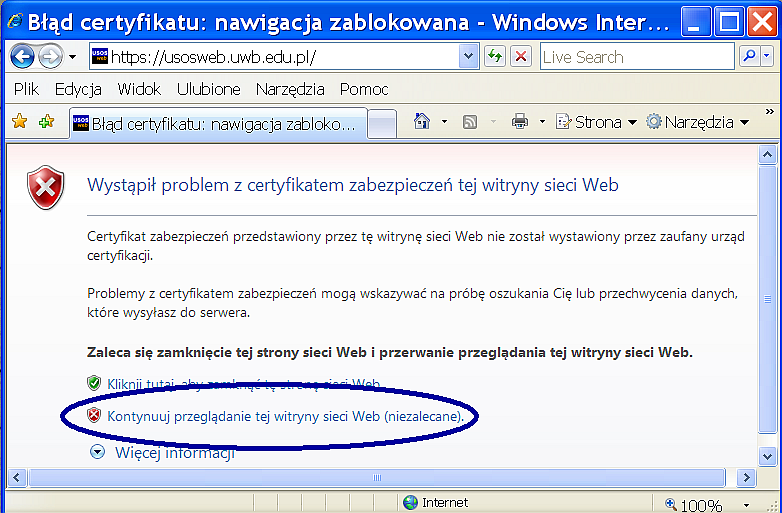Open the Narzędzia toolbar gear dropdown
The height and width of the screenshot is (513, 782).
coord(698,122)
